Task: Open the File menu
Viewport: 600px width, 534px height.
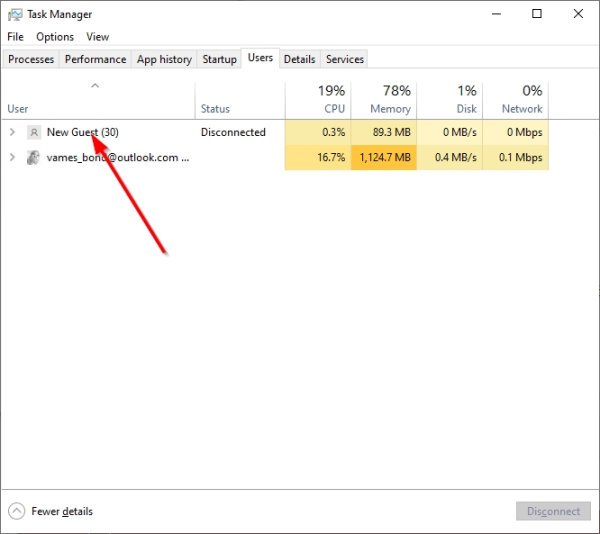Action: [x=15, y=37]
